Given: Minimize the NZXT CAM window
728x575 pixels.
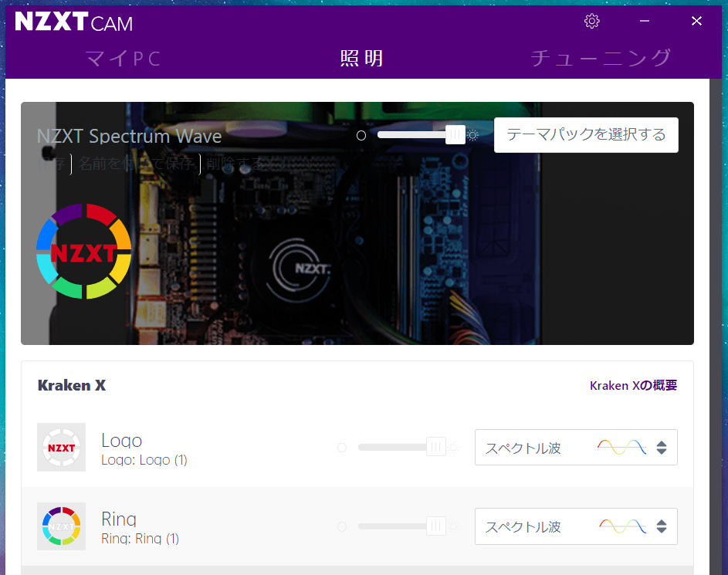Looking at the screenshot, I should (x=644, y=21).
